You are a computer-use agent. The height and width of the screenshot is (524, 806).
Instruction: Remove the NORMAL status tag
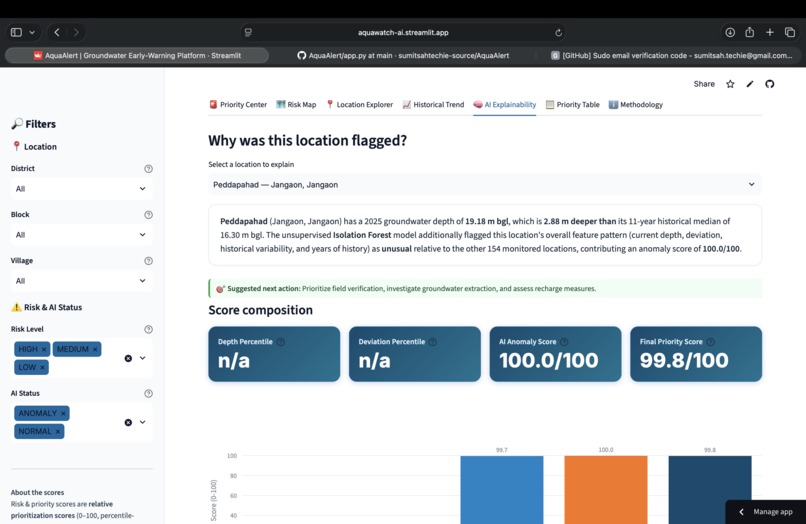(58, 431)
